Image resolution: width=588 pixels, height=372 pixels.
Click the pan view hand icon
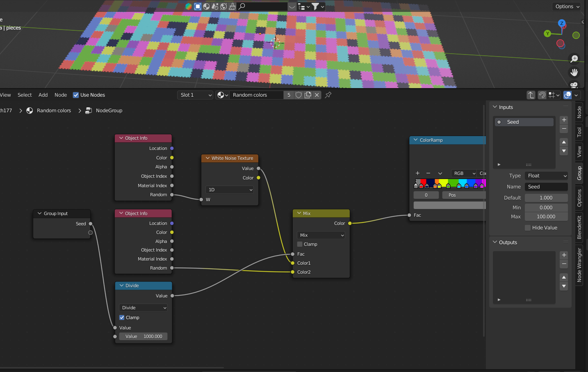[574, 73]
